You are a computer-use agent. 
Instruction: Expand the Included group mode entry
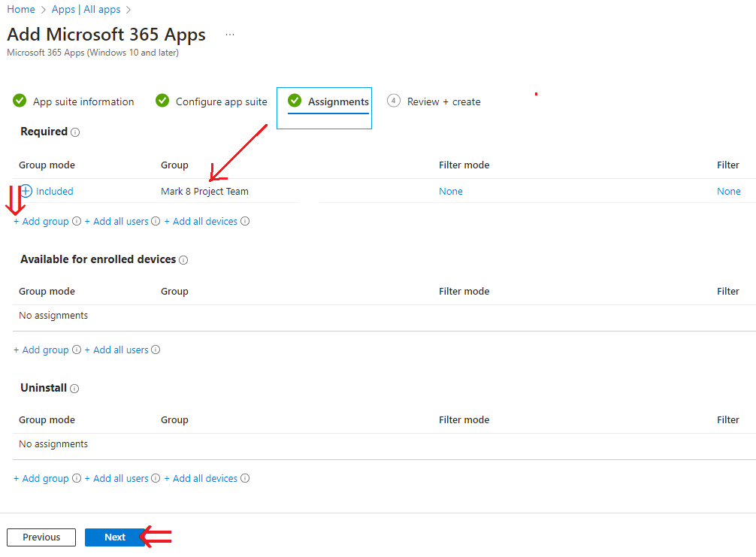[26, 191]
